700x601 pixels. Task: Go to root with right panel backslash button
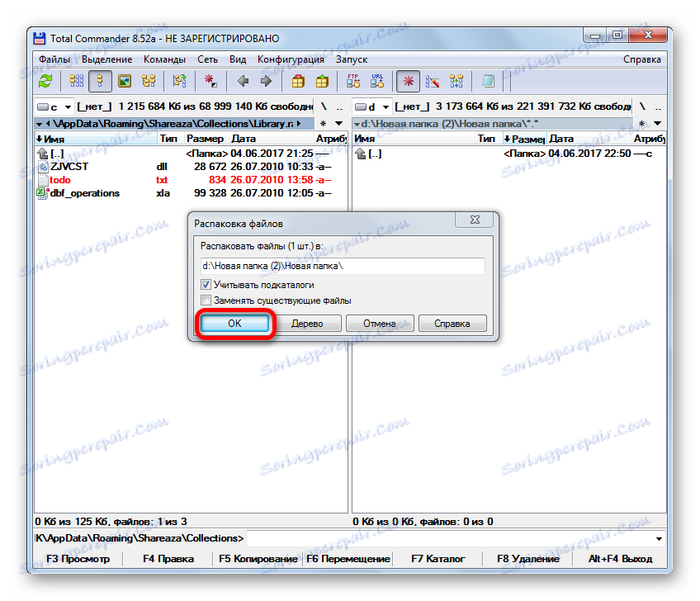(x=642, y=106)
